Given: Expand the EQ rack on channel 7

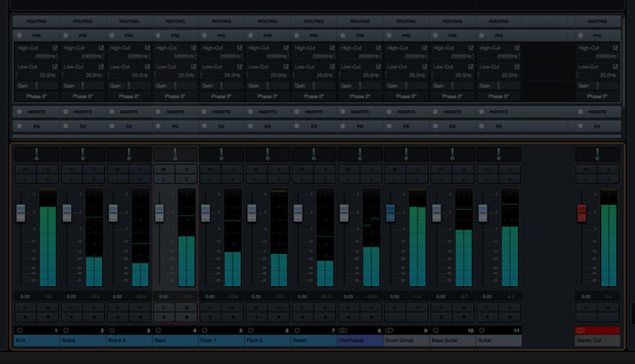Looking at the screenshot, I should [313, 126].
